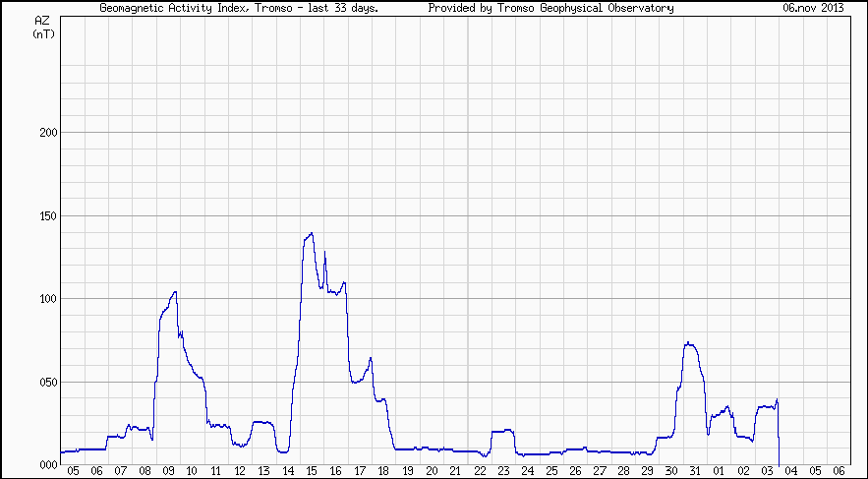The width and height of the screenshot is (868, 479).
Task: Click the curve's peak above day 09
Action: [x=174, y=292]
